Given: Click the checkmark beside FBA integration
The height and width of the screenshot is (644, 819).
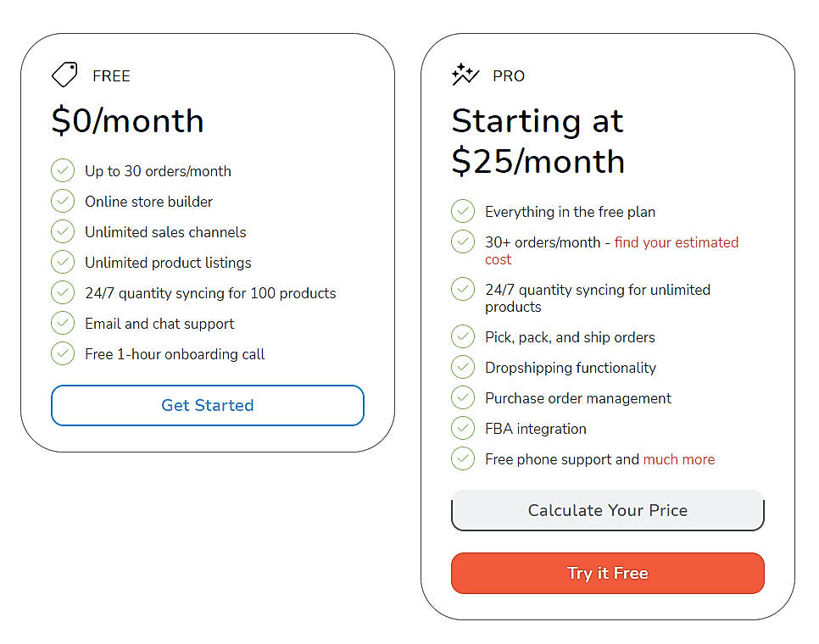Looking at the screenshot, I should pos(463,428).
